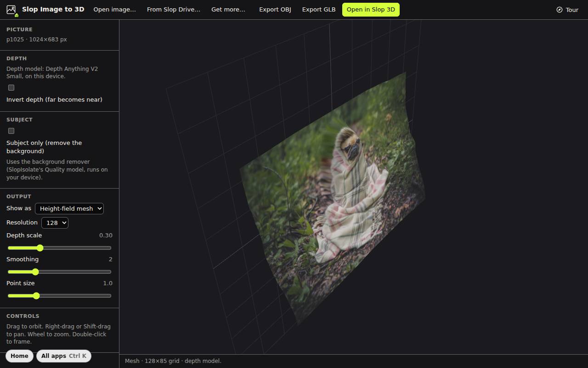588x368 pixels.
Task: Click the OUTPUT section heading
Action: [19, 196]
